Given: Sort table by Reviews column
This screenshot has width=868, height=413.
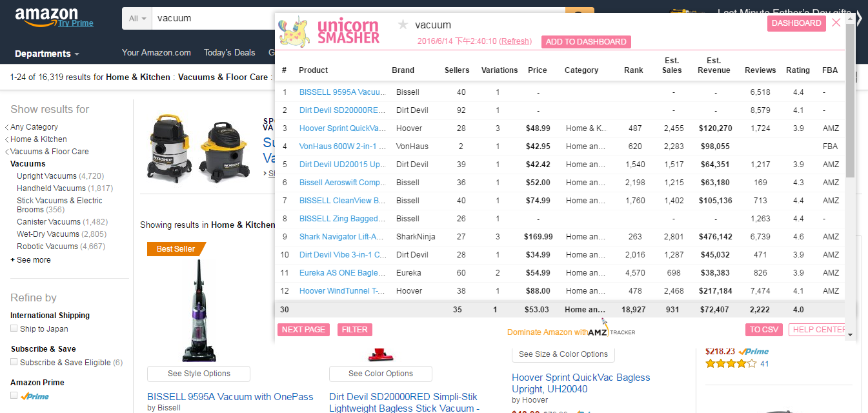Looking at the screenshot, I should pos(760,70).
